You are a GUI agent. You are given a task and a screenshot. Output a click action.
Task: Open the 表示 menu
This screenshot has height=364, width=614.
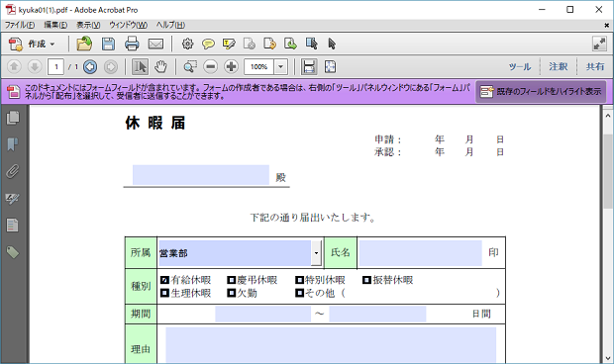(88, 25)
